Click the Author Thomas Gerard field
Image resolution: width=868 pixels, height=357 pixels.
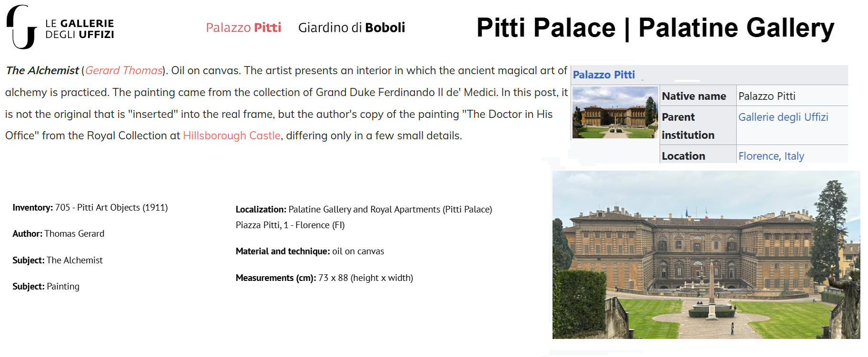(58, 234)
